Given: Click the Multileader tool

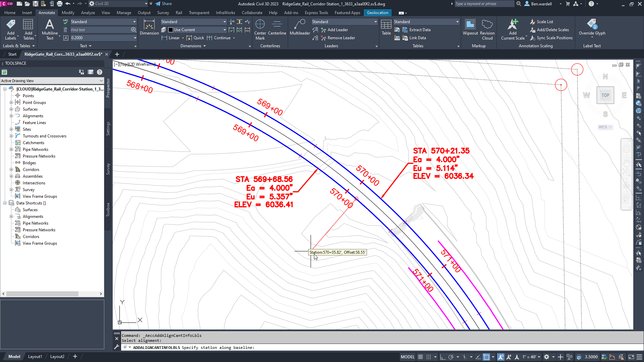Looking at the screenshot, I should pyautogui.click(x=300, y=24).
